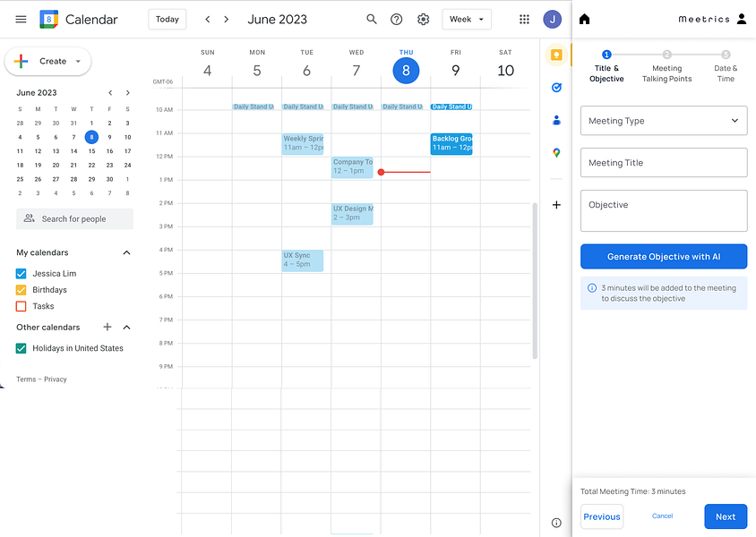The width and height of the screenshot is (756, 537).
Task: Open Friday's Daily Stand Up event
Action: click(451, 107)
